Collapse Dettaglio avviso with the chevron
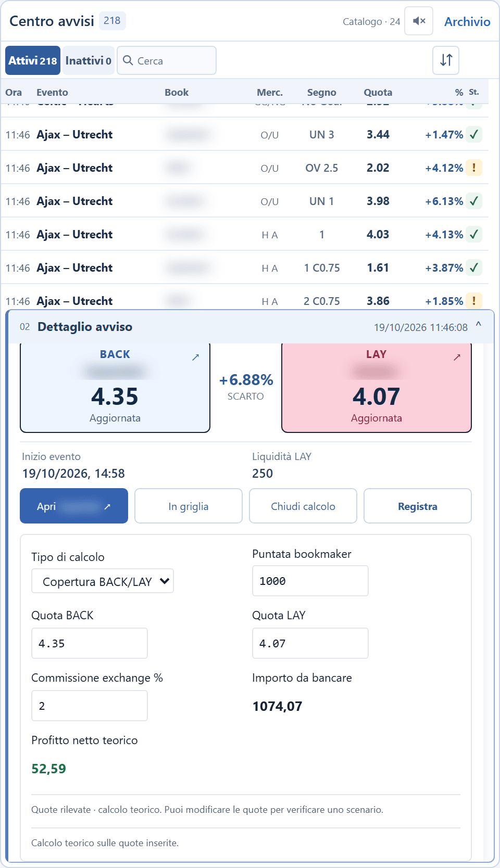 click(478, 325)
